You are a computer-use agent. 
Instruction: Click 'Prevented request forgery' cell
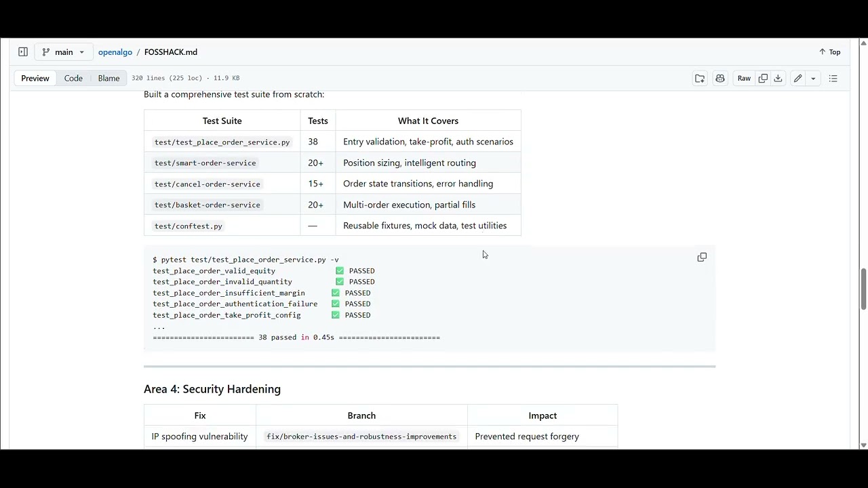542,436
